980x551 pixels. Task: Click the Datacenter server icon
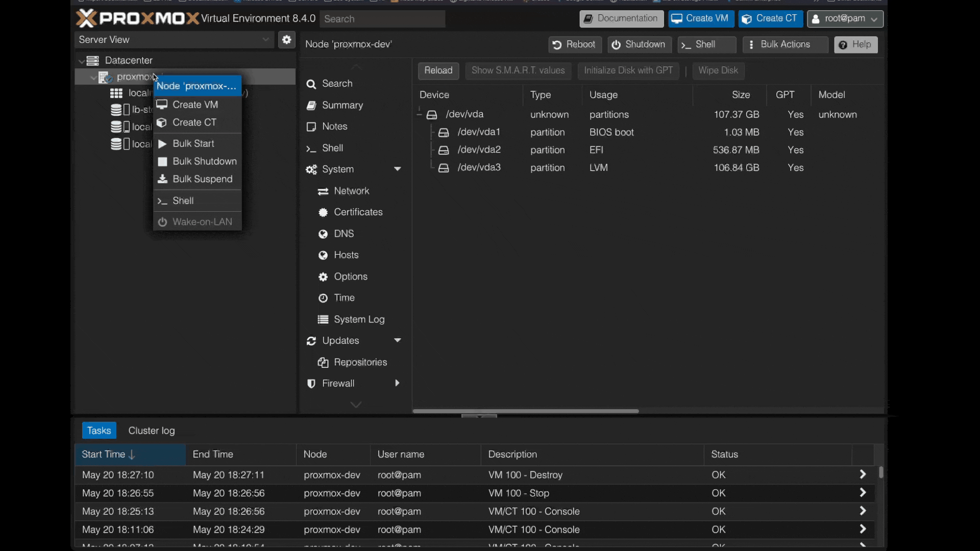coord(92,61)
